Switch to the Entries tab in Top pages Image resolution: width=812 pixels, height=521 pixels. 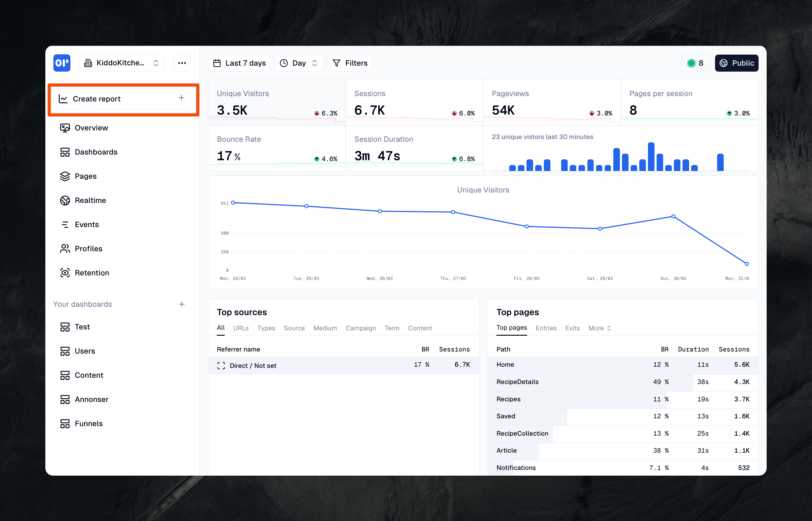click(x=546, y=328)
